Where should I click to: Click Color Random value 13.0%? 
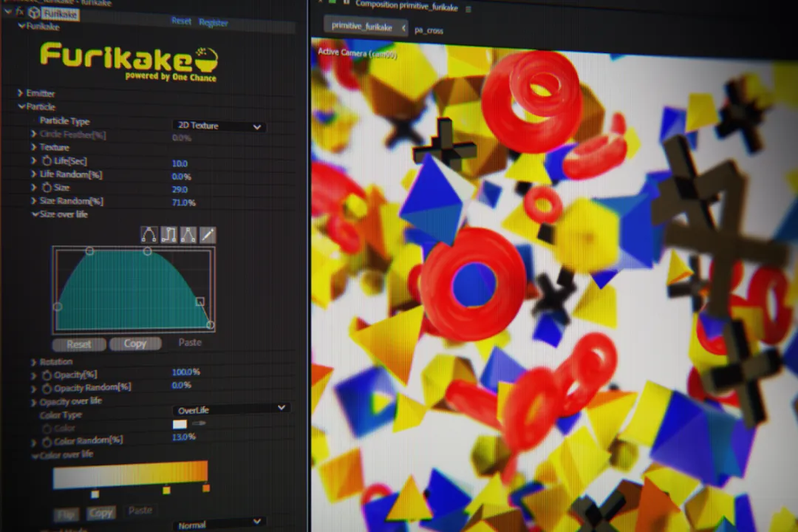point(184,437)
